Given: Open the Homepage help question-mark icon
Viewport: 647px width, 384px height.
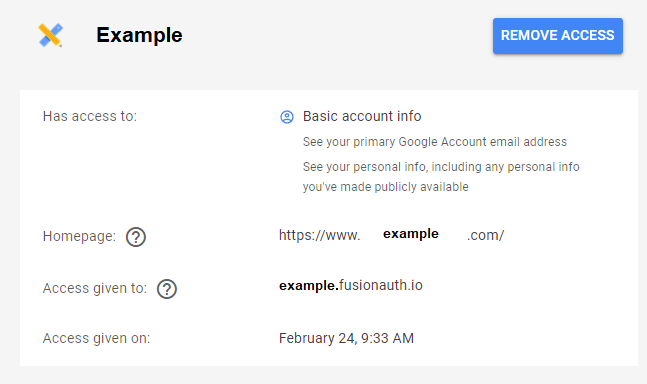Looking at the screenshot, I should click(136, 237).
